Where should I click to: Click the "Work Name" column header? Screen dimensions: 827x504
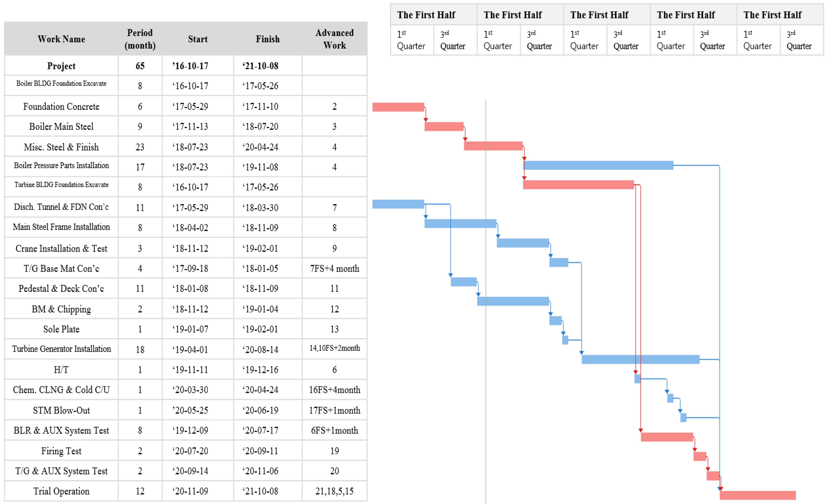click(61, 39)
